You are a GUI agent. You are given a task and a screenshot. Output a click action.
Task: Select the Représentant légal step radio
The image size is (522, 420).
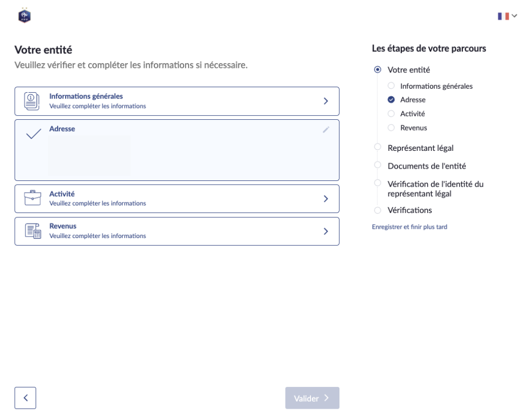click(x=378, y=147)
